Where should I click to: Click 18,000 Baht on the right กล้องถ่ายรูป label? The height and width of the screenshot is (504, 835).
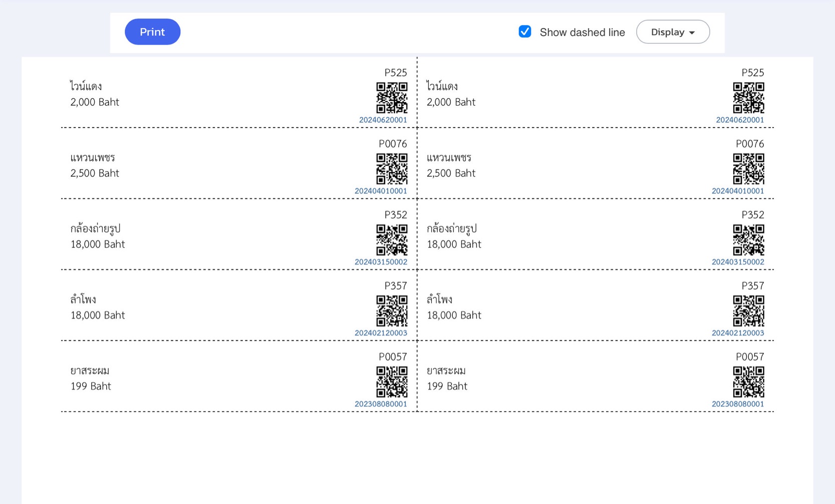tap(454, 244)
